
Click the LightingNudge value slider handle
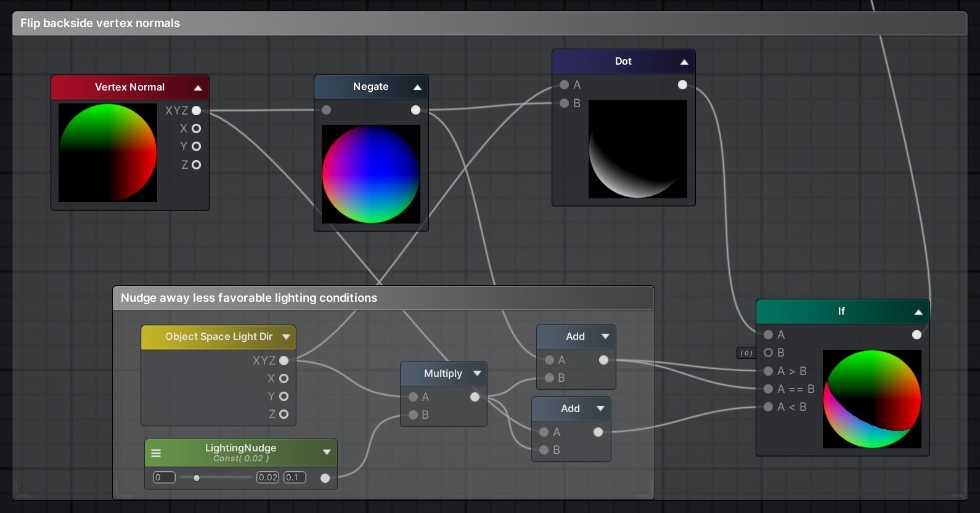coord(197,478)
